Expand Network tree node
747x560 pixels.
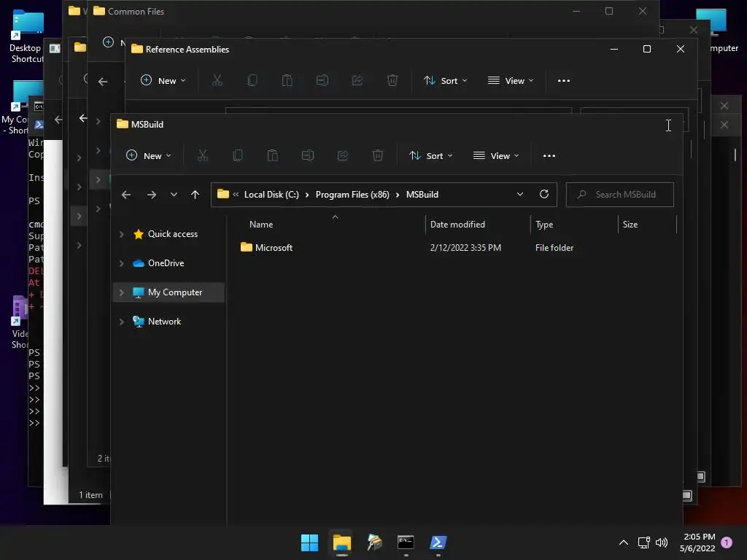point(122,322)
